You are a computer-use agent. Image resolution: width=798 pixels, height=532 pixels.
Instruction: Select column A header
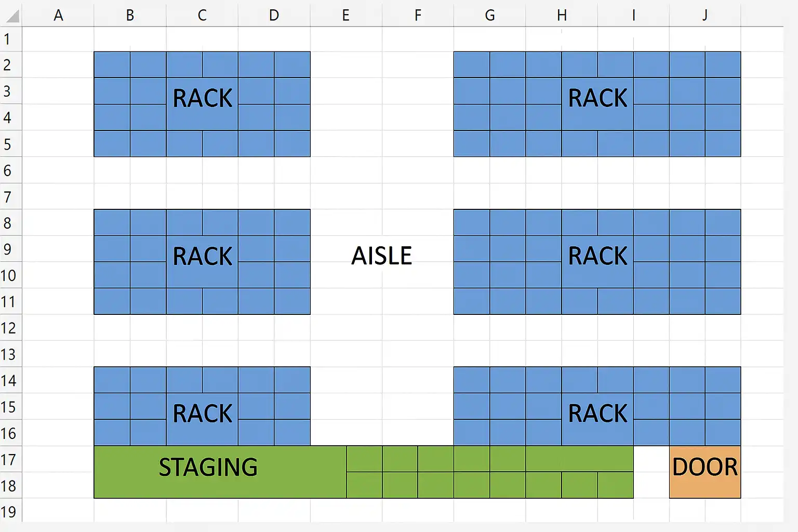[58, 15]
